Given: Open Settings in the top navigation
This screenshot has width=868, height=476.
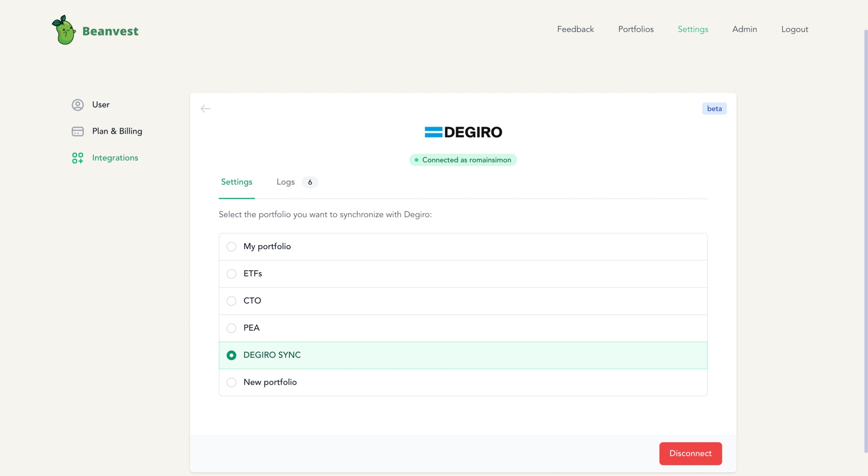Looking at the screenshot, I should pyautogui.click(x=693, y=29).
